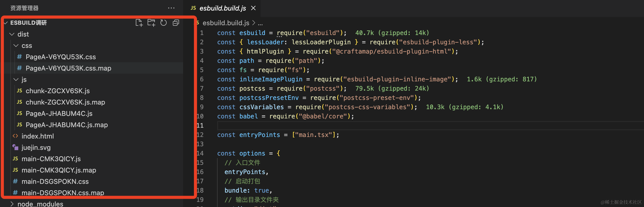Click the CSS hash icon beside main-DSGSPOKN.css
Viewport: 644px width, 207px height.
click(15, 181)
